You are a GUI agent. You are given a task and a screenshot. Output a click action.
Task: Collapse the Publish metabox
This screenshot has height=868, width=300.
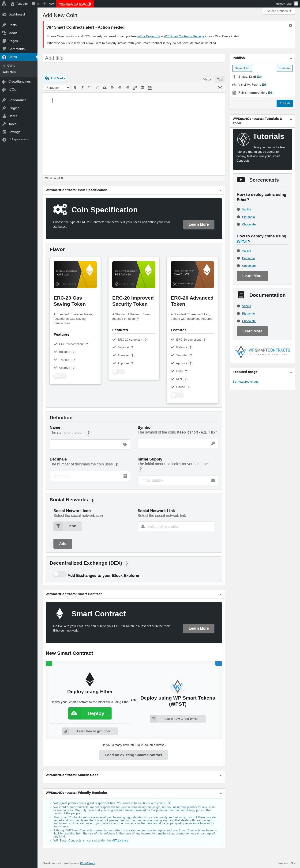[x=291, y=58]
